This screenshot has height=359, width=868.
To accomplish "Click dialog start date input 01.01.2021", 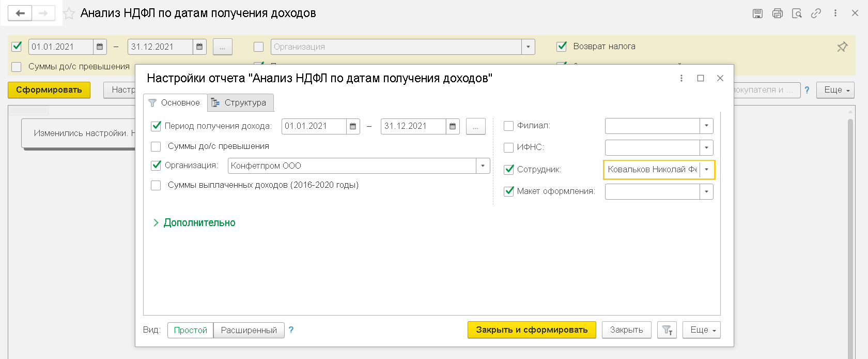I will coord(314,126).
